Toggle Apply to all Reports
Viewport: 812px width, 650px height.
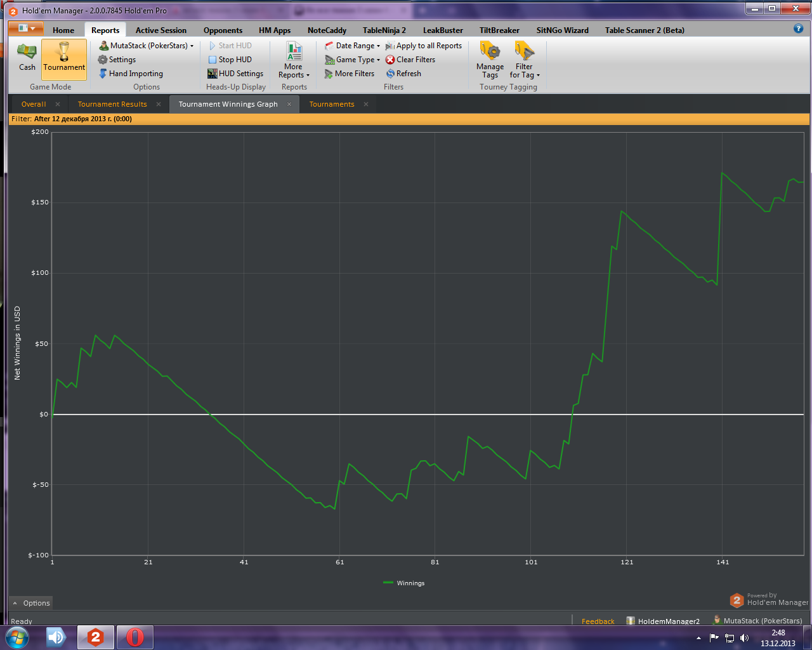(x=424, y=46)
